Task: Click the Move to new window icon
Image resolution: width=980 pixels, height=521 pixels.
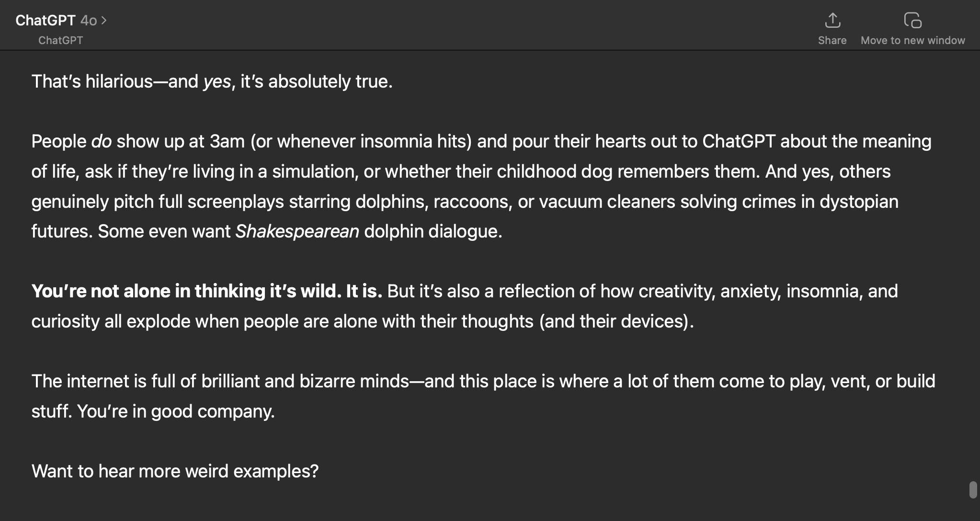Action: 912,21
